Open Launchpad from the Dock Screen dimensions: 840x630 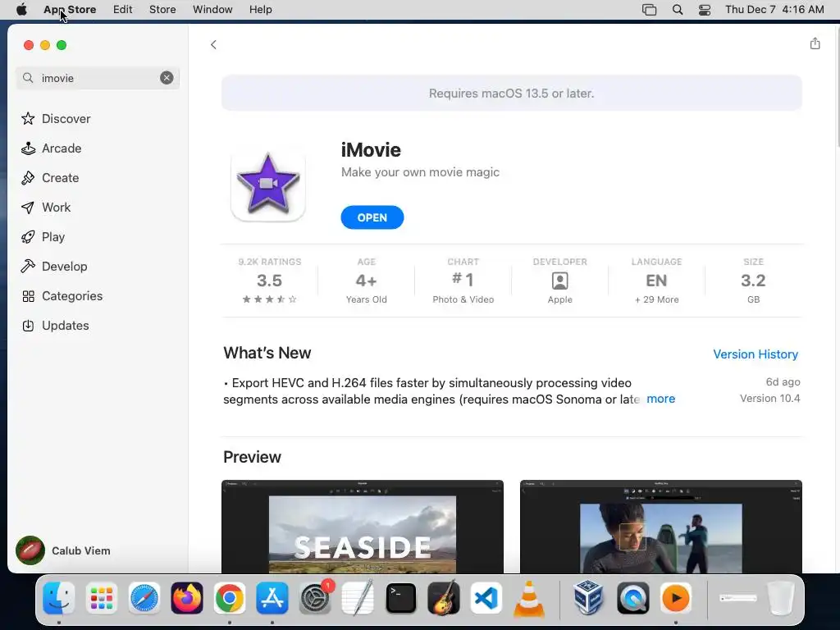tap(101, 598)
